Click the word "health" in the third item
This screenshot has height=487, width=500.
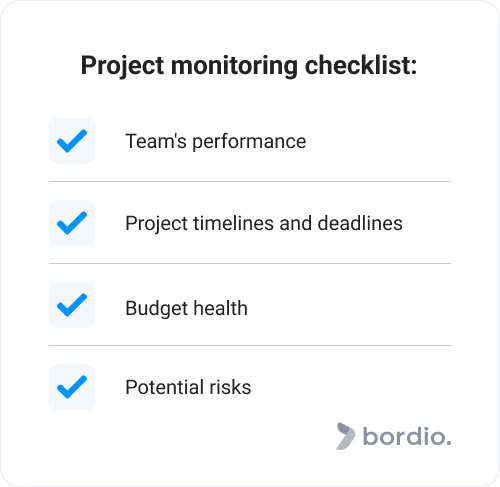tap(221, 308)
